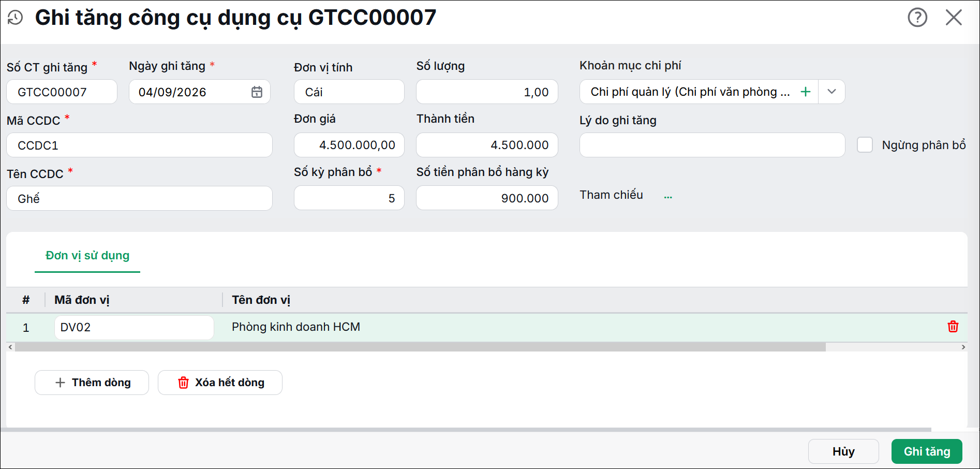Click the Mã đơn vị cell DV02
The image size is (980, 469).
pos(134,328)
